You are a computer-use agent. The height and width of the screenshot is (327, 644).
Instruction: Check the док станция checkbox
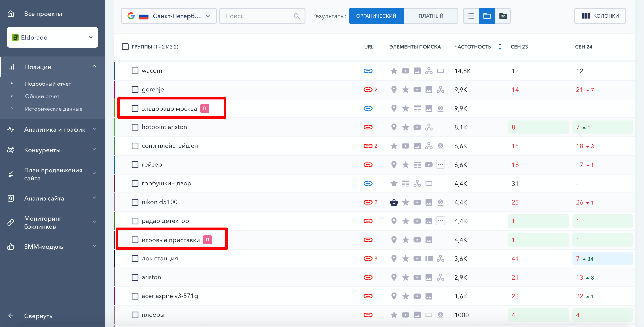tap(135, 259)
